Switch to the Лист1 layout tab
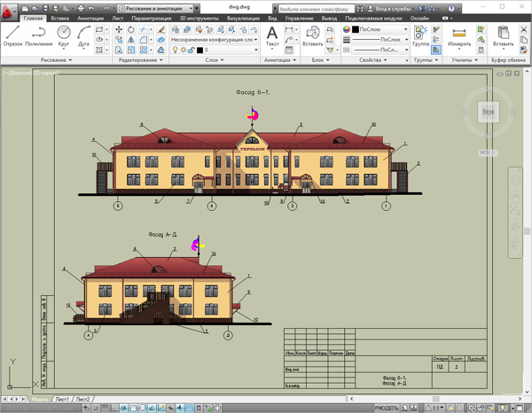Image resolution: width=532 pixels, height=413 pixels. (62, 399)
